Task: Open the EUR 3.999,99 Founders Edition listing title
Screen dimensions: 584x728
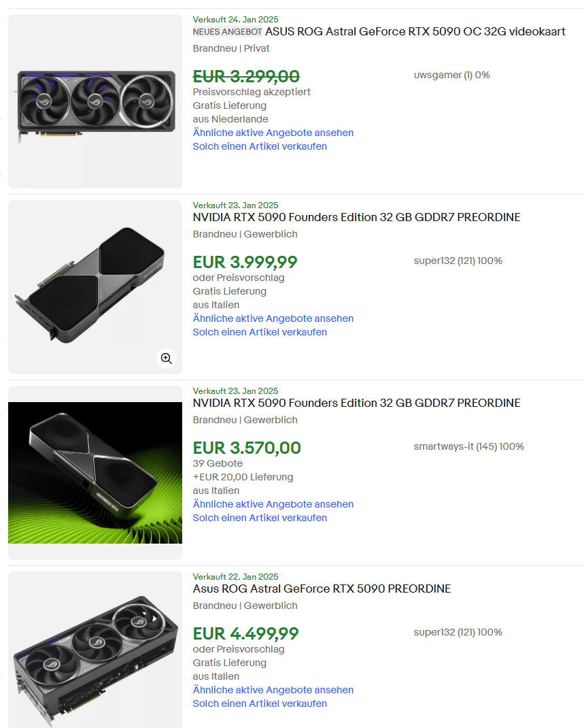Action: click(x=356, y=217)
